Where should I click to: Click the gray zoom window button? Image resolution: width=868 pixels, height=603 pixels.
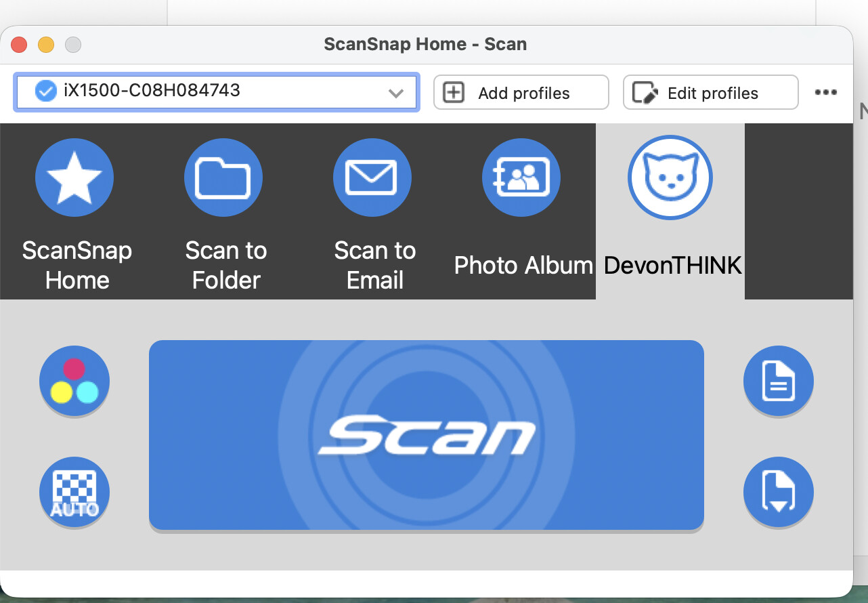(x=72, y=45)
